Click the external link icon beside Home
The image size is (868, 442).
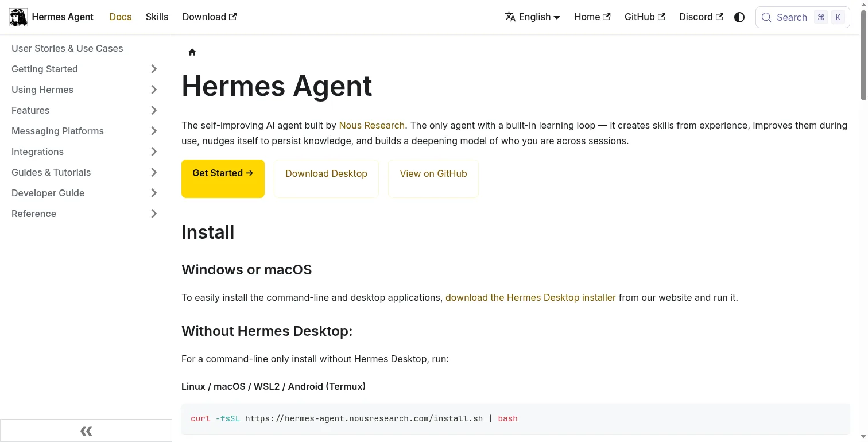[607, 17]
